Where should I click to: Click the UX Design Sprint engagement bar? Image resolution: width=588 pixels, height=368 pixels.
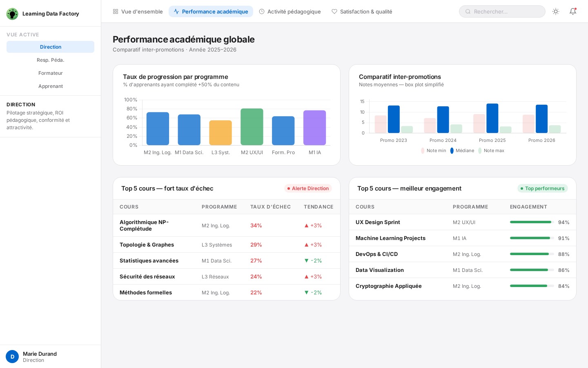click(532, 222)
